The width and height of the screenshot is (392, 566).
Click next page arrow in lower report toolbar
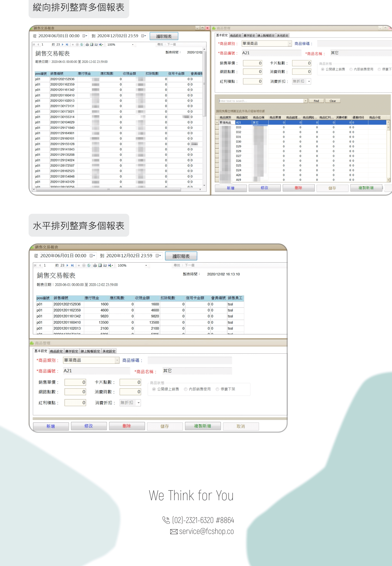(x=67, y=265)
